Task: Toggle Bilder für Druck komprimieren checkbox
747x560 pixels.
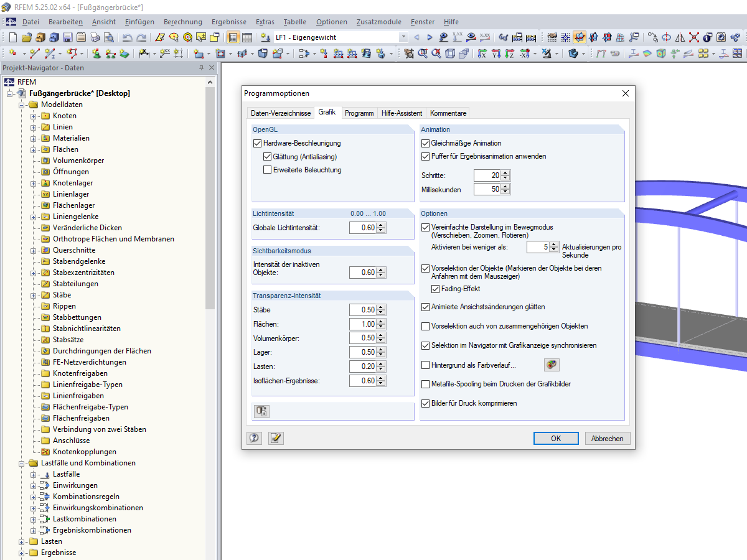Action: click(426, 403)
